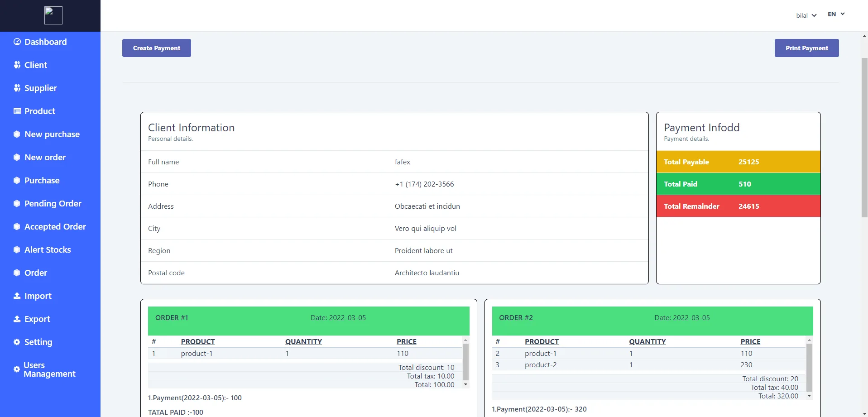Click the Total Payable yellow row
Screen dimensions: 868x417
738,162
